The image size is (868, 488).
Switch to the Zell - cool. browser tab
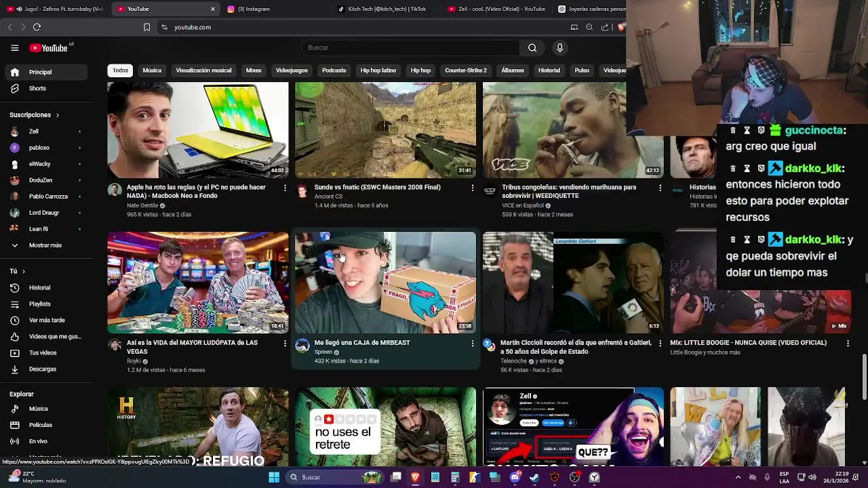[x=496, y=9]
